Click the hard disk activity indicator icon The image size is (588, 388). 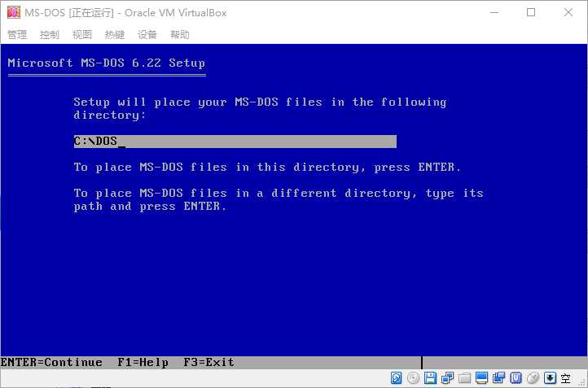(396, 378)
